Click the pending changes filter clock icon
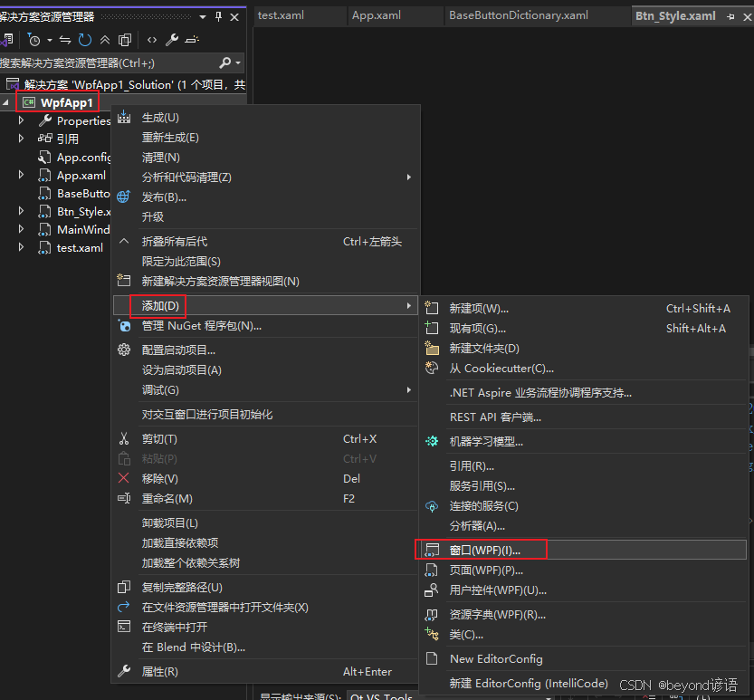This screenshot has height=700, width=754. click(x=33, y=40)
